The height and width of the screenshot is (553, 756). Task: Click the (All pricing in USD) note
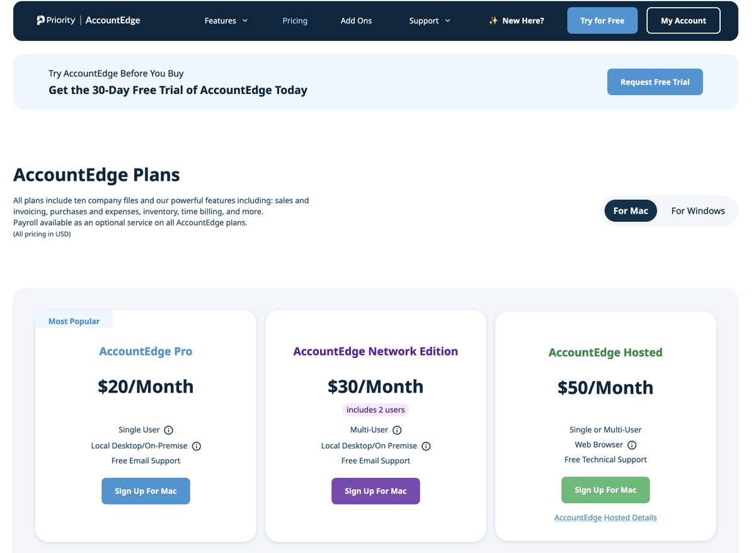[x=42, y=234]
